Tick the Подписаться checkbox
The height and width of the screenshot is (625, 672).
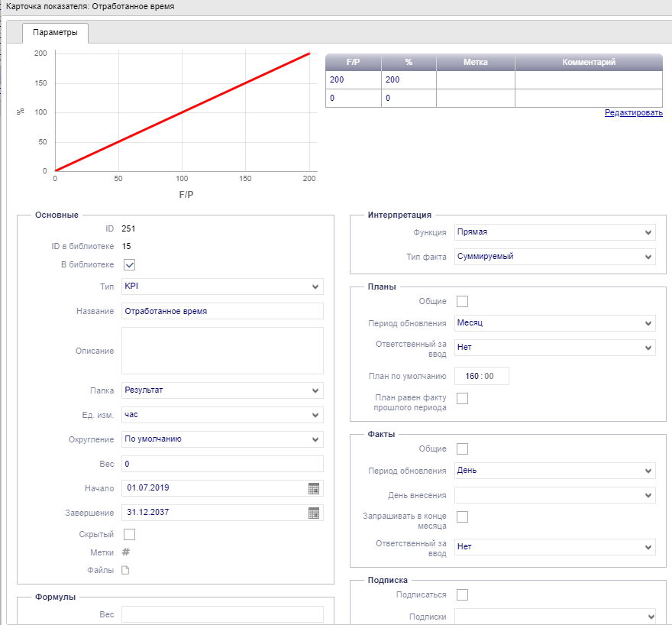(x=462, y=594)
